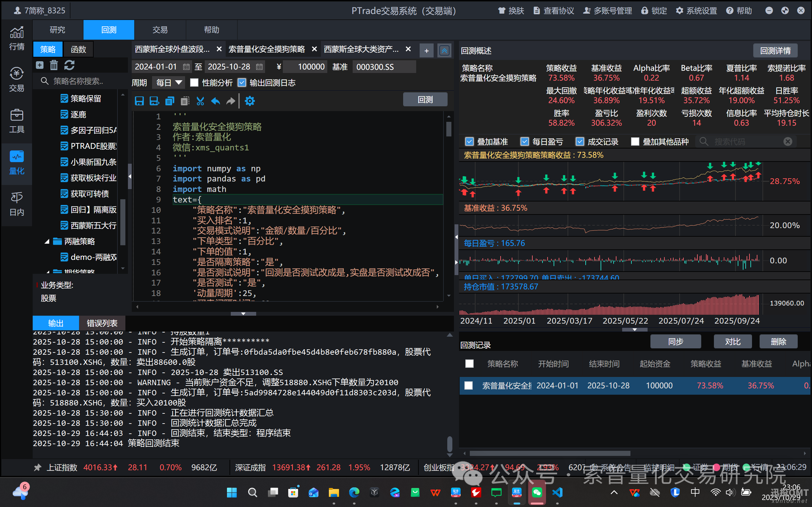This screenshot has width=812, height=507.
Task: Delete strategy with the trash icon
Action: (54, 65)
